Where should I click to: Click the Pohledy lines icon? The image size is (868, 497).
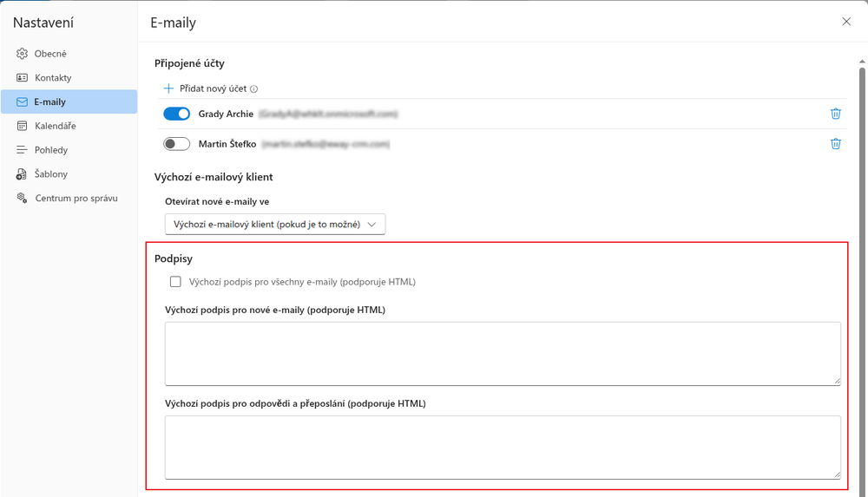click(22, 150)
